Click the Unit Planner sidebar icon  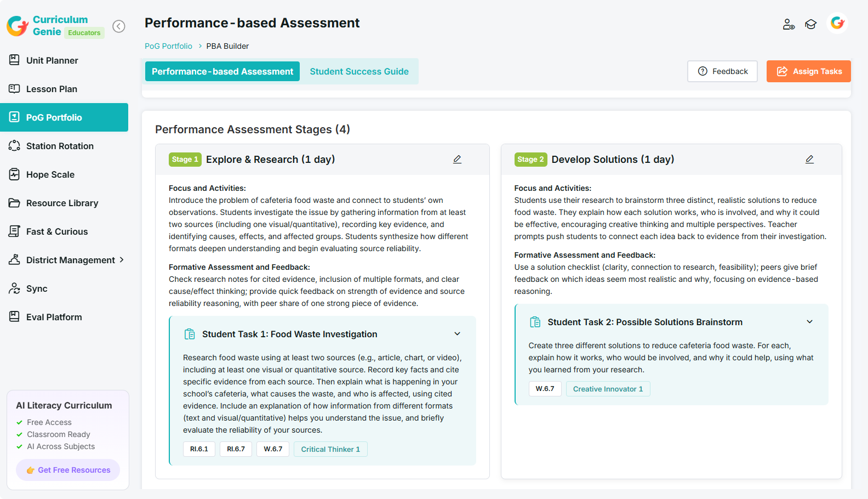tap(14, 60)
